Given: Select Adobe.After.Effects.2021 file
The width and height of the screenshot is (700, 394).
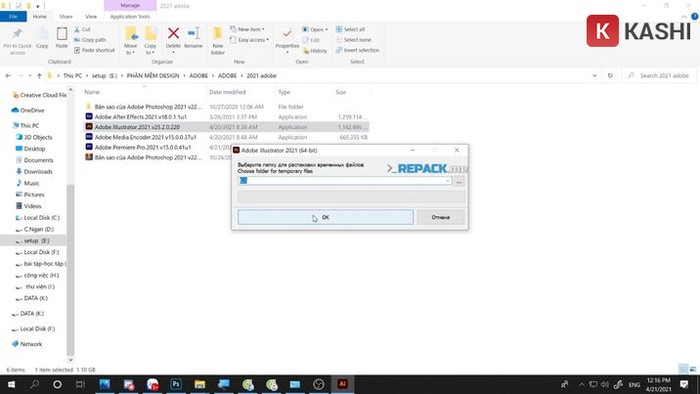Looking at the screenshot, I should tap(140, 117).
